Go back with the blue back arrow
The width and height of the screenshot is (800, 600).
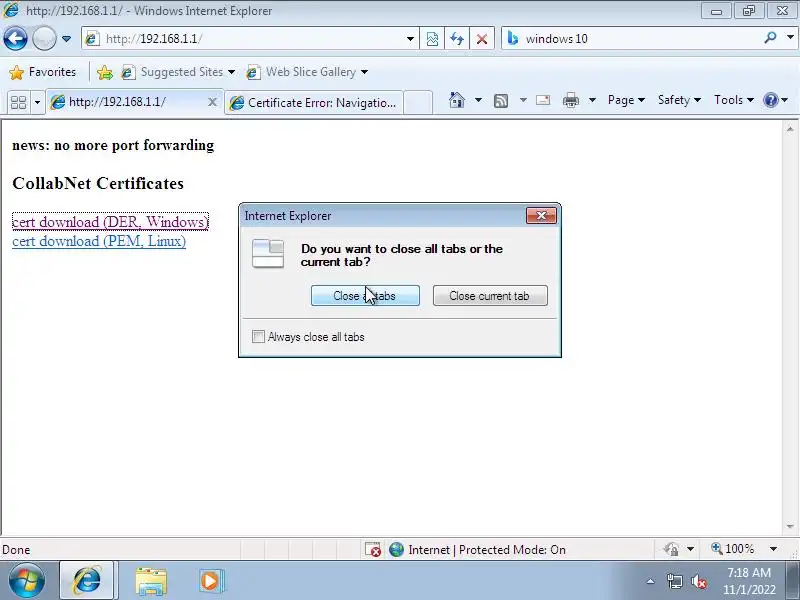coord(15,38)
